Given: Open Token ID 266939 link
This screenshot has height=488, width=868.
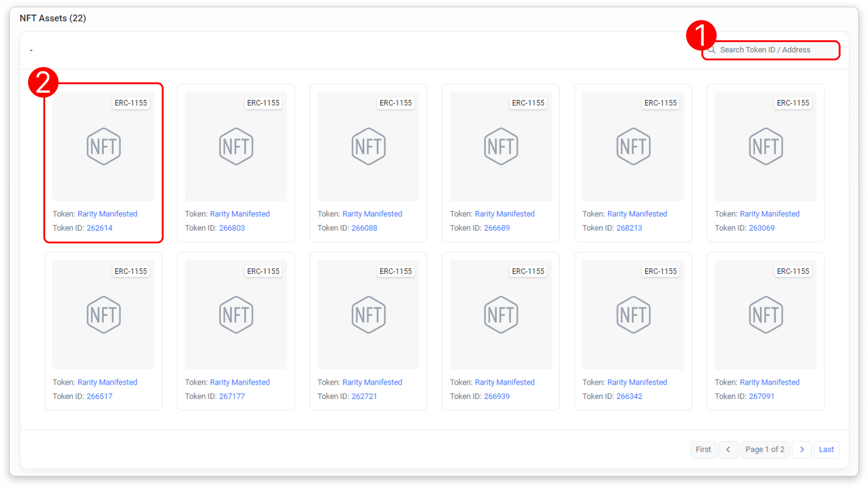Looking at the screenshot, I should tap(496, 396).
